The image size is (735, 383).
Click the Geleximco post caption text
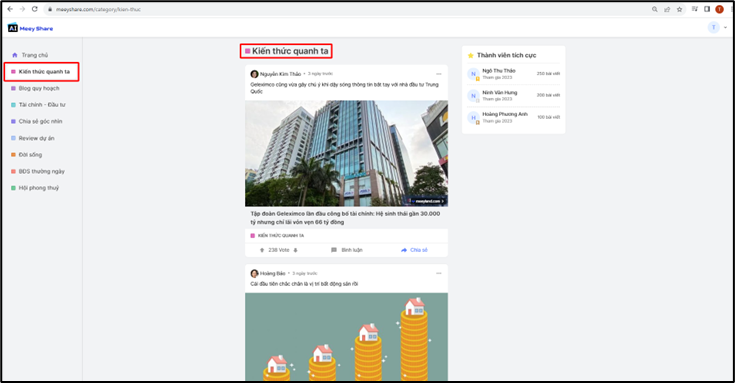click(x=345, y=88)
